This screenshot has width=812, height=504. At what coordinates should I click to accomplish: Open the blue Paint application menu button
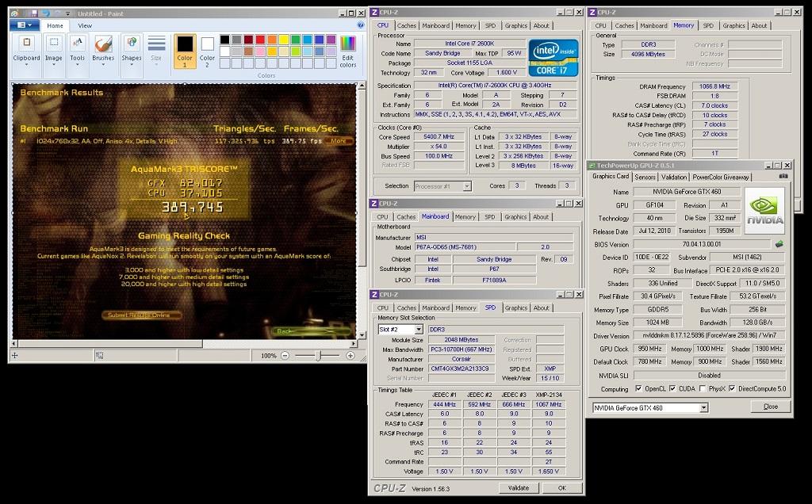24,25
